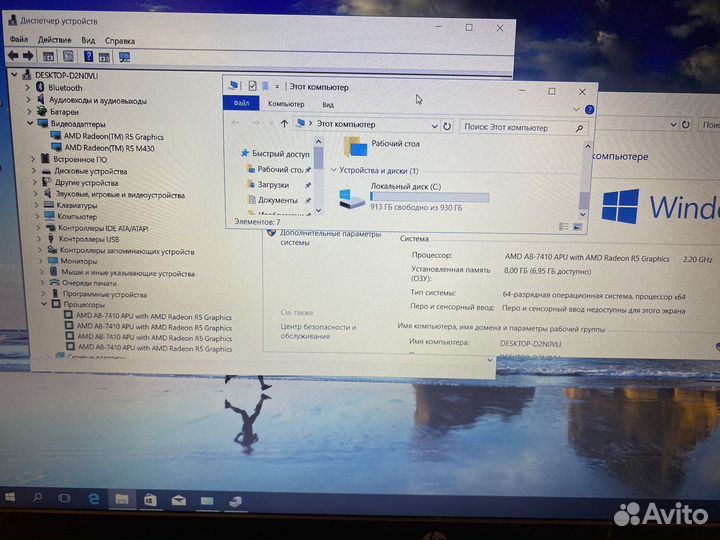Click up arrow of Explorer navigation pane scrollbar
Screen dimensions: 720x540
pyautogui.click(x=319, y=141)
